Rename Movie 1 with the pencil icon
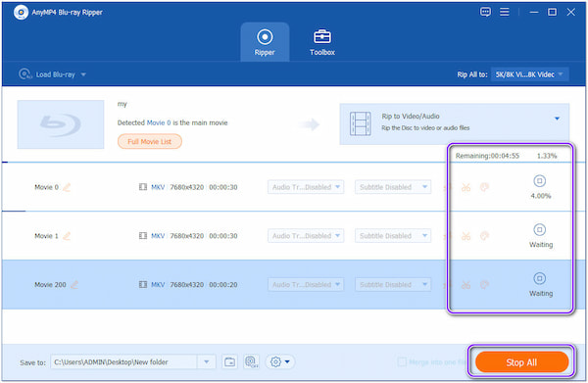This screenshot has height=383, width=588. click(x=67, y=236)
